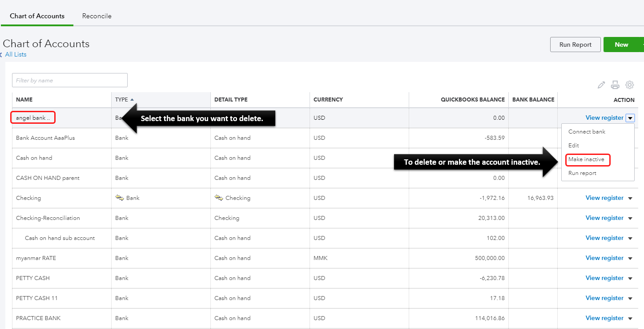Click the Run Report button

click(575, 45)
